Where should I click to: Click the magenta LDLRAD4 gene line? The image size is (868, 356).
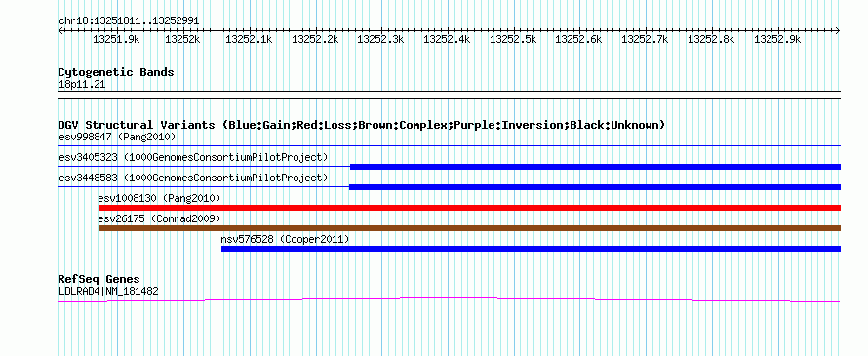pyautogui.click(x=449, y=299)
